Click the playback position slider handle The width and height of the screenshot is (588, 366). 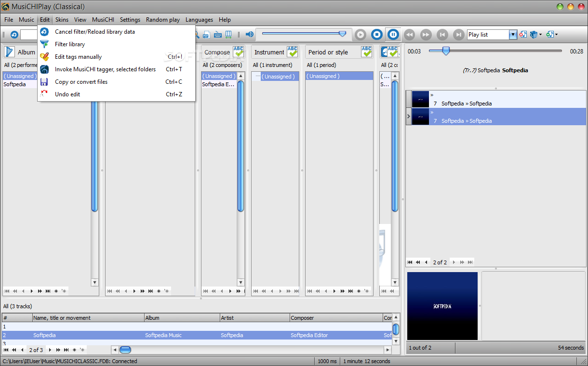[x=446, y=51]
